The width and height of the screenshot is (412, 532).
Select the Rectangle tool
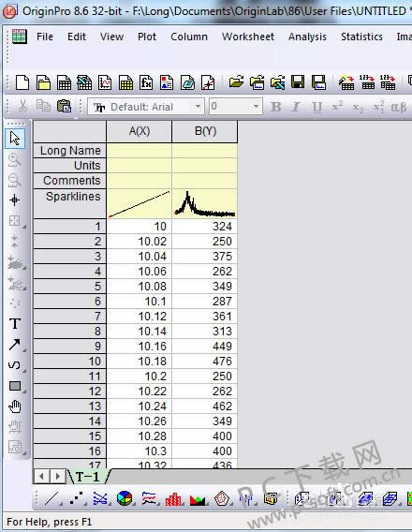point(15,386)
